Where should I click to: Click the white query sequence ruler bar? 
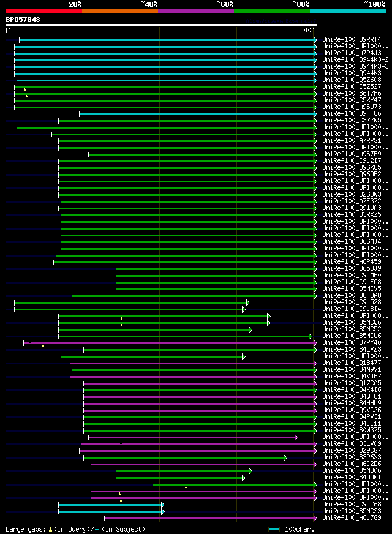pos(162,25)
